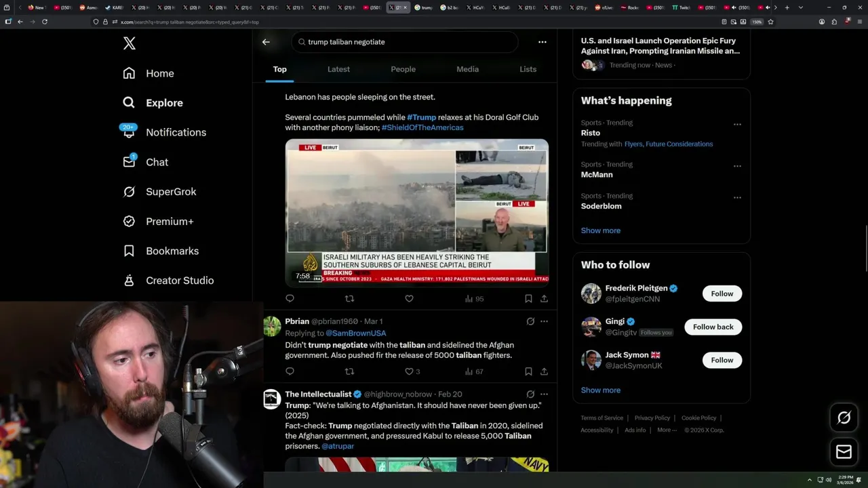Repost the Beirut video post
This screenshot has width=868, height=488.
click(x=349, y=298)
